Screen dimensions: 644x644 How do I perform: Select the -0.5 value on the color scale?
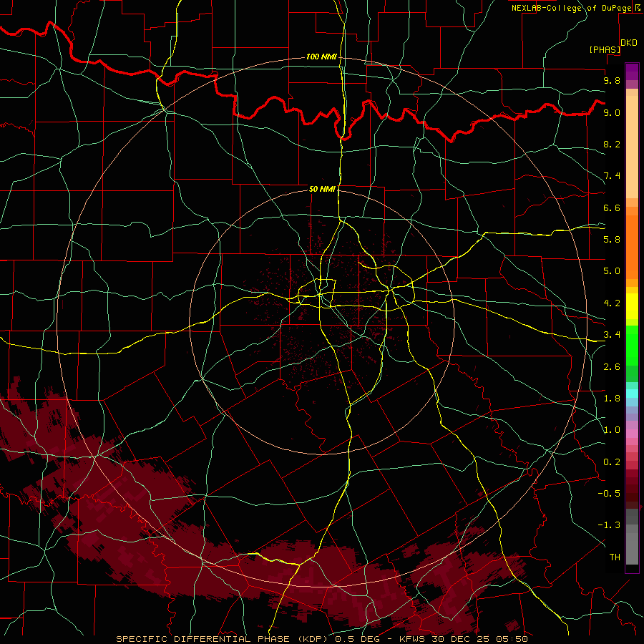(x=609, y=494)
